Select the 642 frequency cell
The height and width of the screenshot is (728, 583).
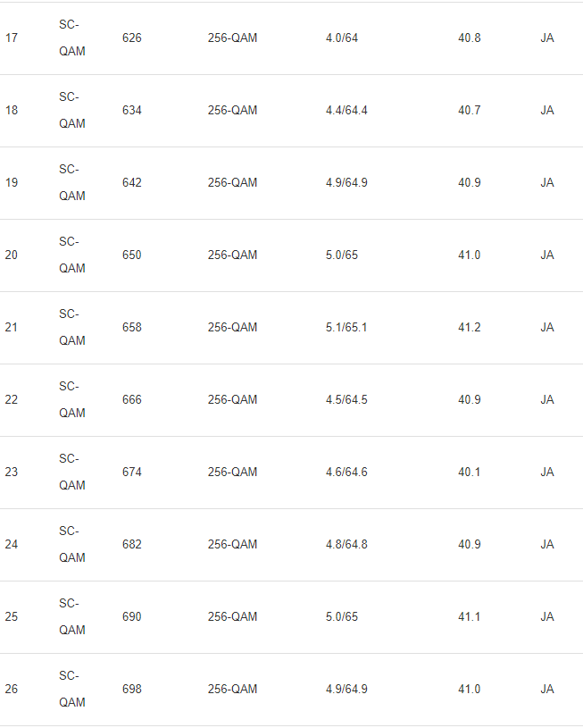(131, 183)
